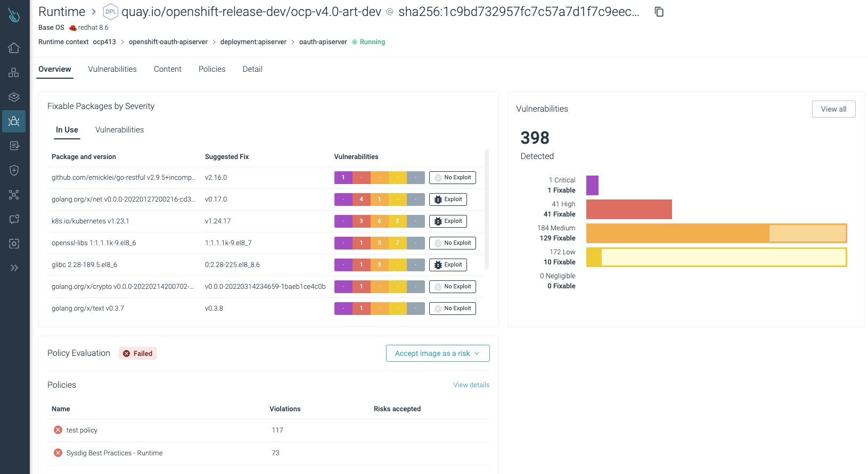Open the Detail tab
Image resolution: width=868 pixels, height=474 pixels.
(x=252, y=69)
